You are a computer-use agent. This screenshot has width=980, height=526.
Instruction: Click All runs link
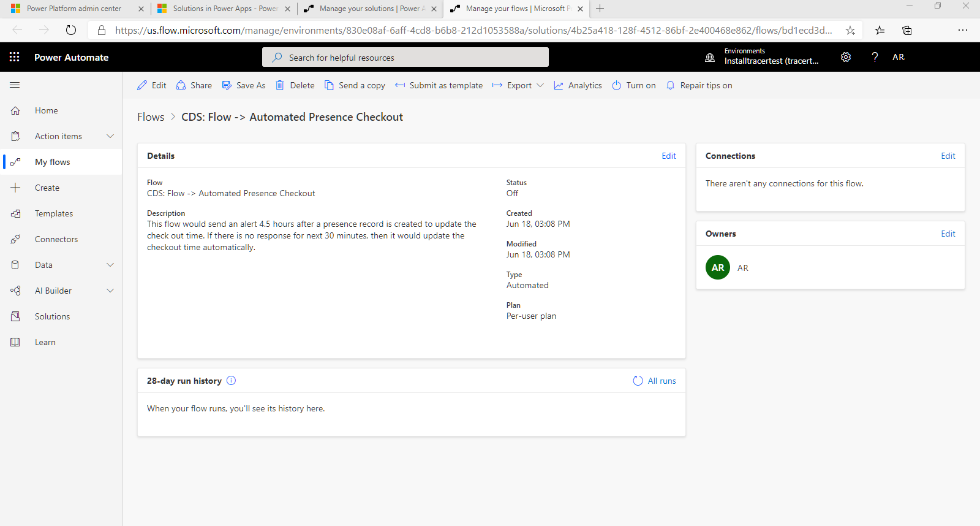pyautogui.click(x=655, y=381)
